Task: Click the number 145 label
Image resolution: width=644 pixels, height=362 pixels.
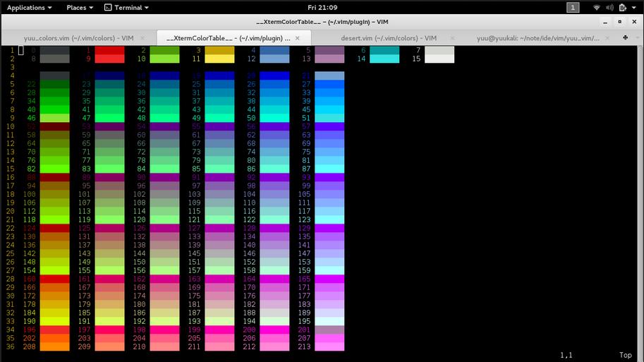Action: pyautogui.click(x=194, y=253)
